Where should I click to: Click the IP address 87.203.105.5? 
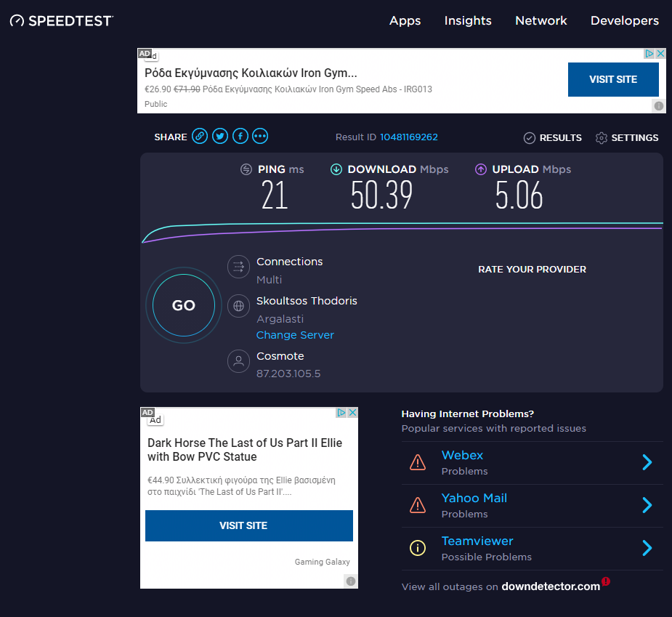pyautogui.click(x=288, y=374)
